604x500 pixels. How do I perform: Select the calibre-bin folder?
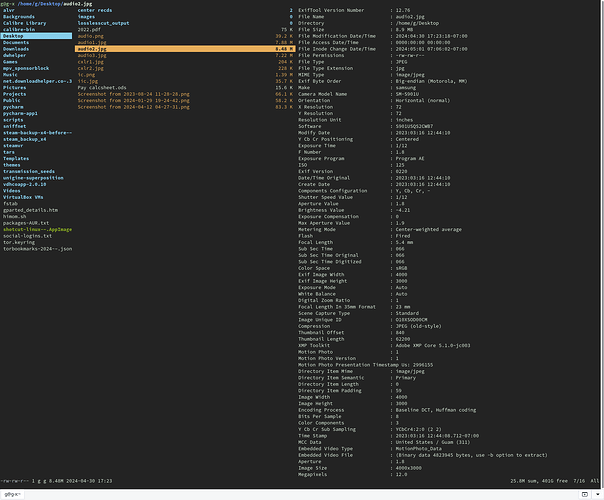tap(18, 29)
